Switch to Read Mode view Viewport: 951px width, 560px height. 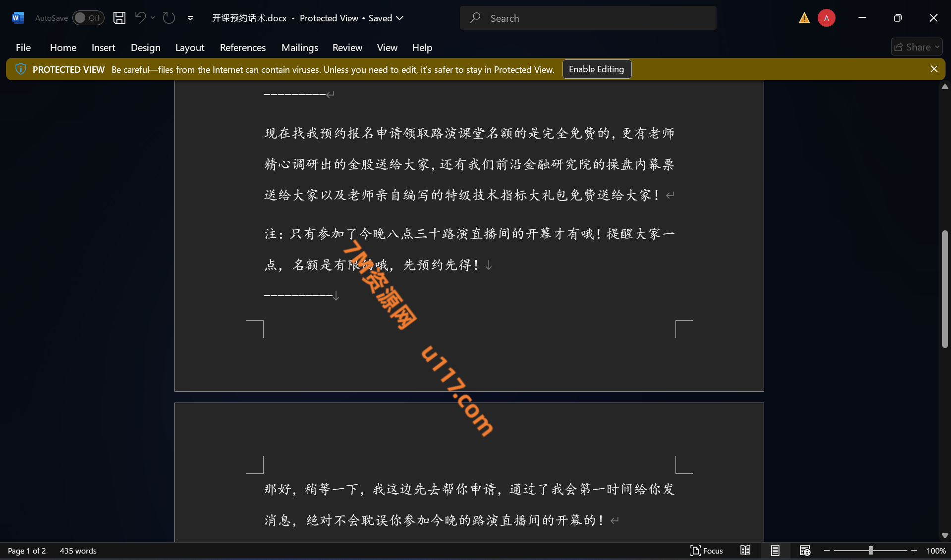pos(745,551)
